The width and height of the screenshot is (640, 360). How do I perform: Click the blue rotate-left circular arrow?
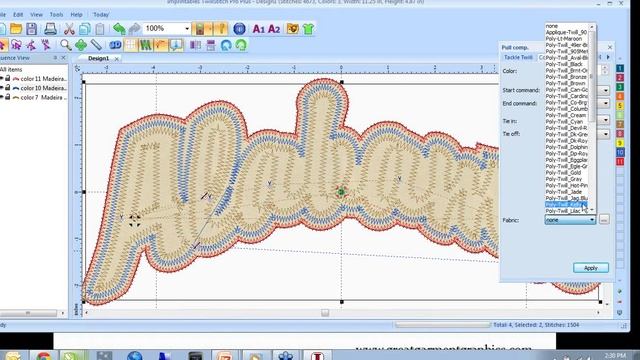click(226, 45)
